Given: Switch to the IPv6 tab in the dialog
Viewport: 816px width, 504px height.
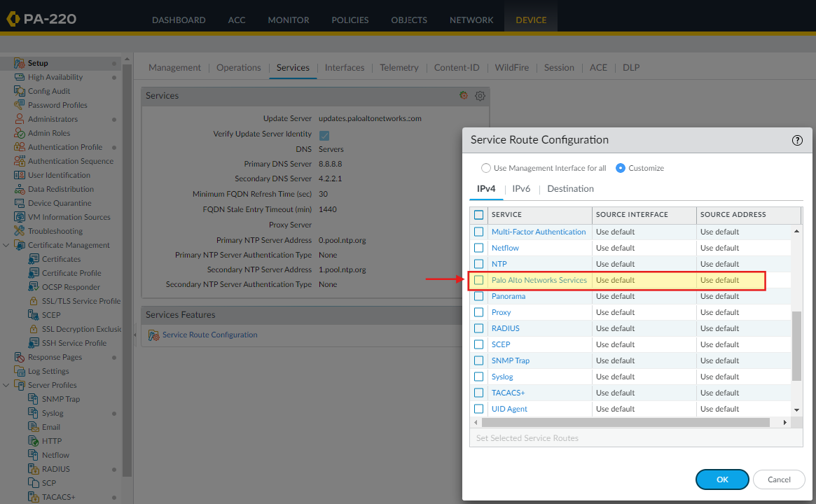Looking at the screenshot, I should click(521, 188).
